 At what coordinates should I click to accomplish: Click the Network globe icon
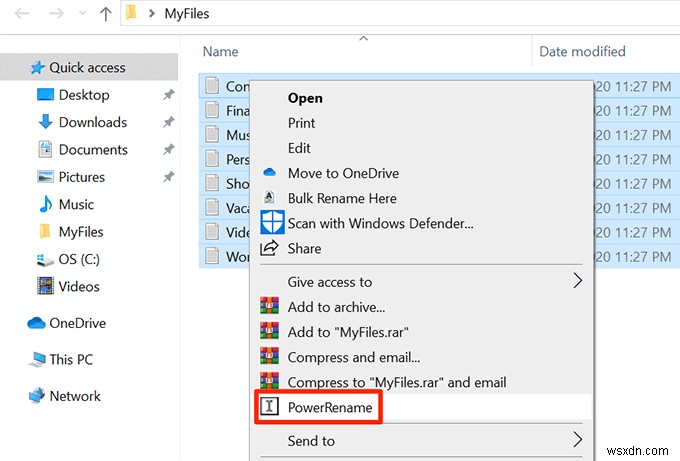pos(37,396)
